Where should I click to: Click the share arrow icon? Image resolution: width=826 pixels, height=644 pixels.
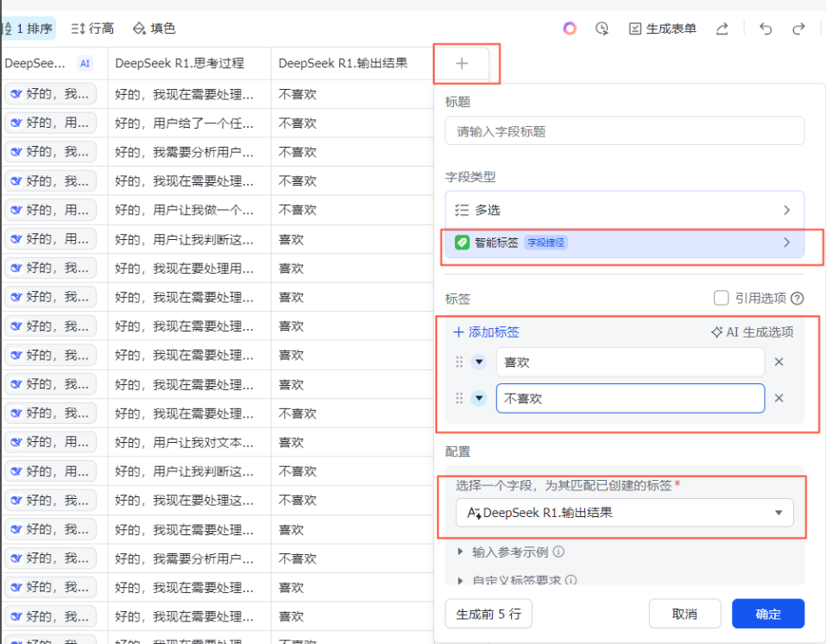tap(722, 28)
